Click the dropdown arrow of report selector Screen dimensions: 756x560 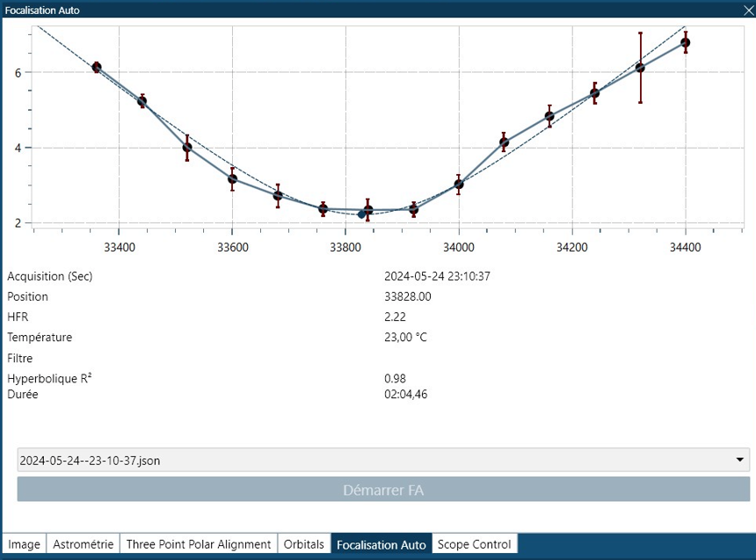pyautogui.click(x=739, y=460)
